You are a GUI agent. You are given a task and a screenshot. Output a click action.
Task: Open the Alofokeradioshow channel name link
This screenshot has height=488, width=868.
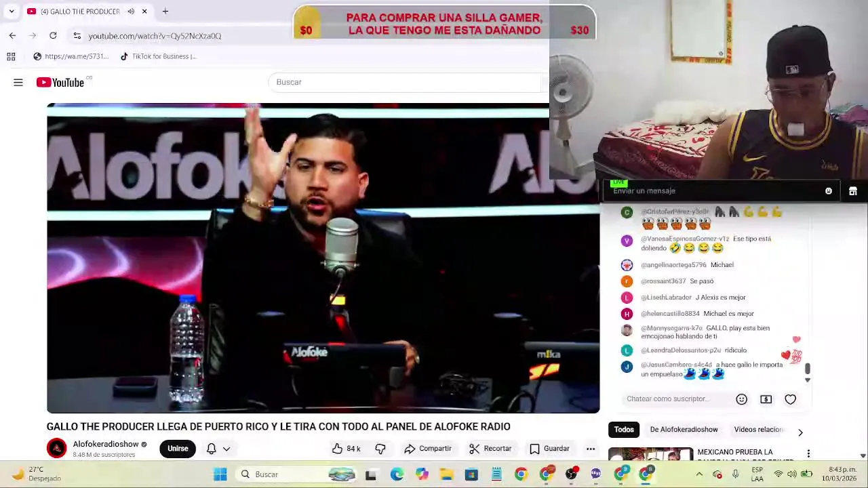(x=106, y=444)
